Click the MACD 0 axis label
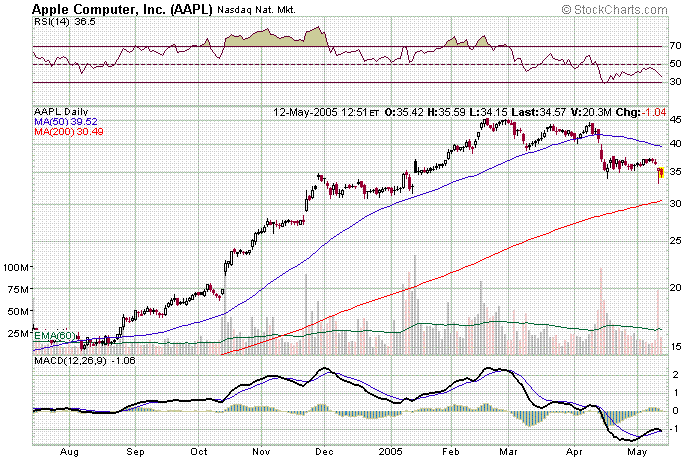Viewport: 700px width, 462px height. coord(675,411)
